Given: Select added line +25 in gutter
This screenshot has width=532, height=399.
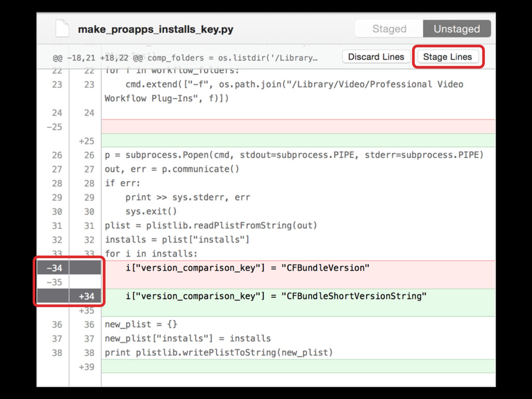Looking at the screenshot, I should coord(86,141).
